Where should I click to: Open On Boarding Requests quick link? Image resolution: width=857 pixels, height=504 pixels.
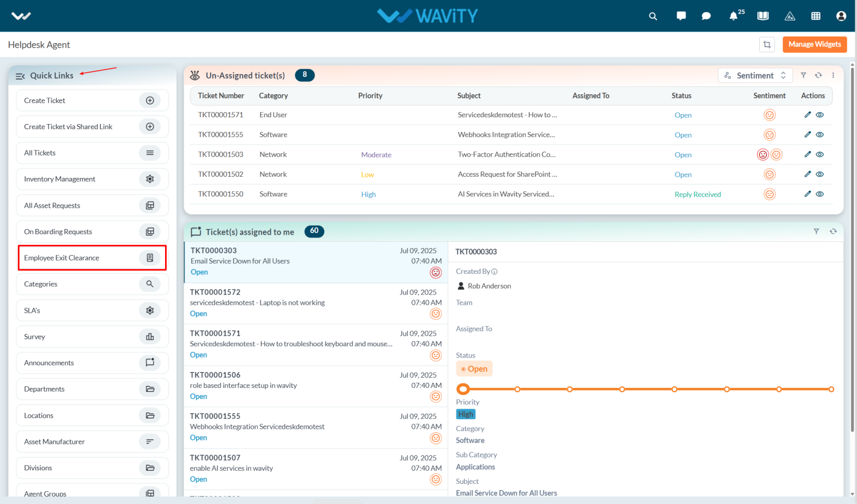(92, 232)
